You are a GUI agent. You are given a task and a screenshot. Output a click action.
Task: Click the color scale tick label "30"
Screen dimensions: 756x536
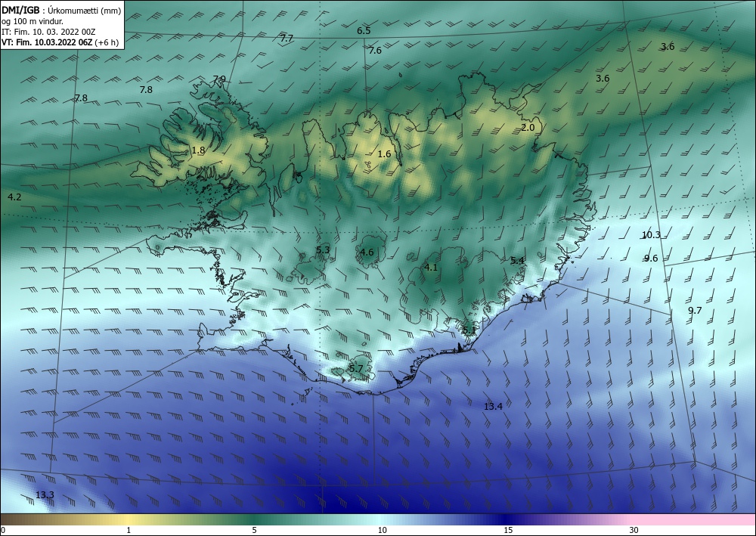634,530
